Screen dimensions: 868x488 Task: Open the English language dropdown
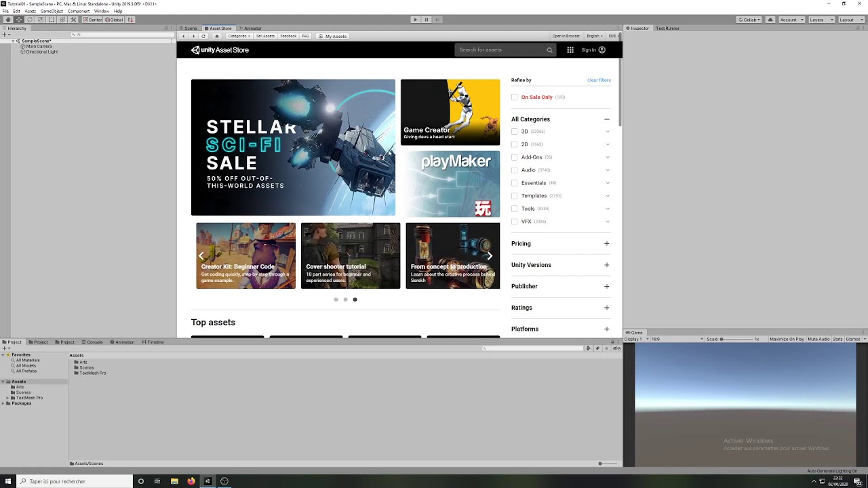tap(595, 36)
